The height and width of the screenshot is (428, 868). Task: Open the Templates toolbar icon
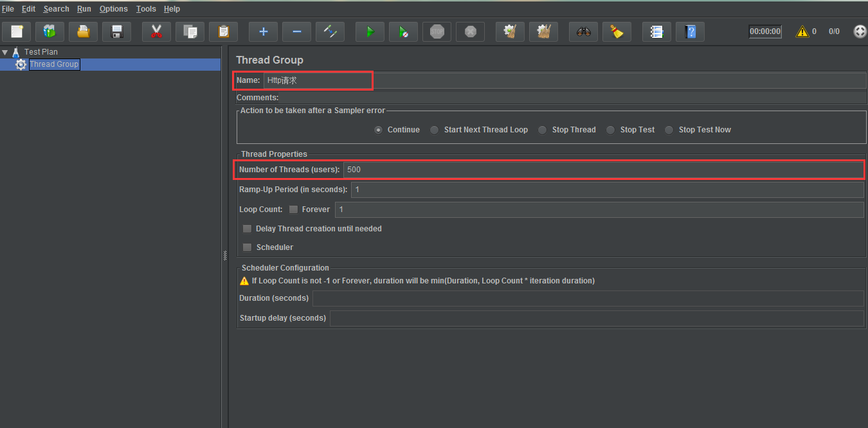50,31
